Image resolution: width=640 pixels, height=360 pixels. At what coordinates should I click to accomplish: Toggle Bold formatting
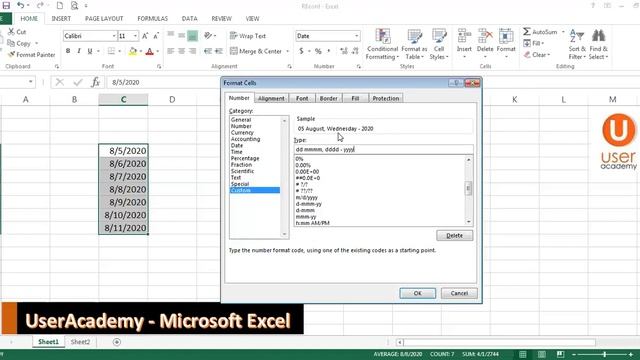[x=68, y=51]
